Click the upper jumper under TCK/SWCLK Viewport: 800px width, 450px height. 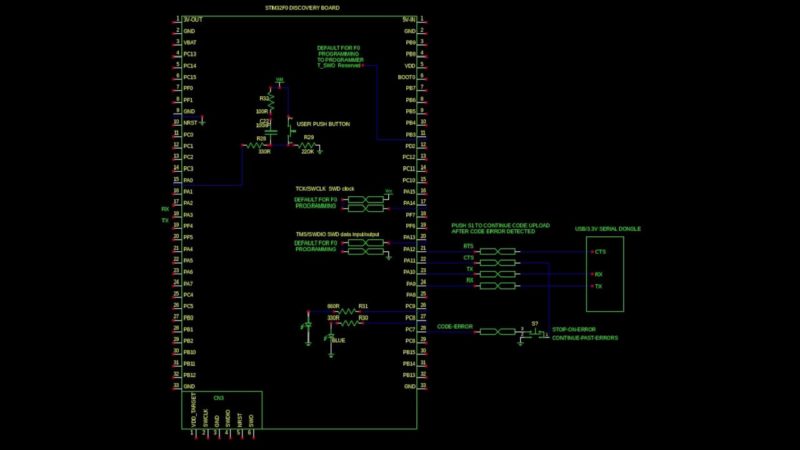click(365, 199)
